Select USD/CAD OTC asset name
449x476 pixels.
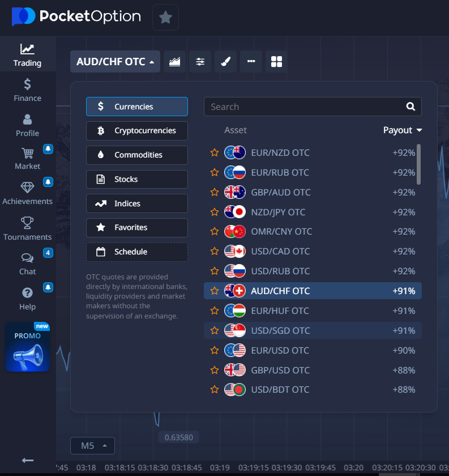click(x=280, y=252)
